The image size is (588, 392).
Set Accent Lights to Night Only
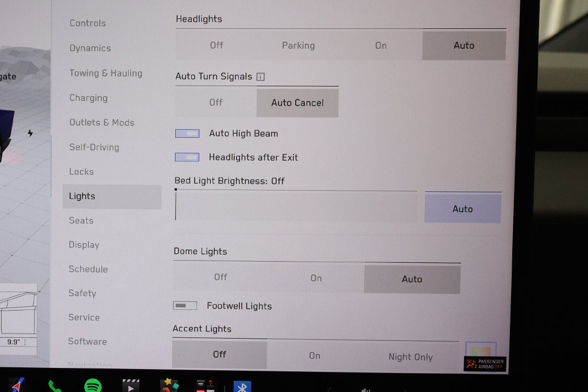pyautogui.click(x=411, y=357)
